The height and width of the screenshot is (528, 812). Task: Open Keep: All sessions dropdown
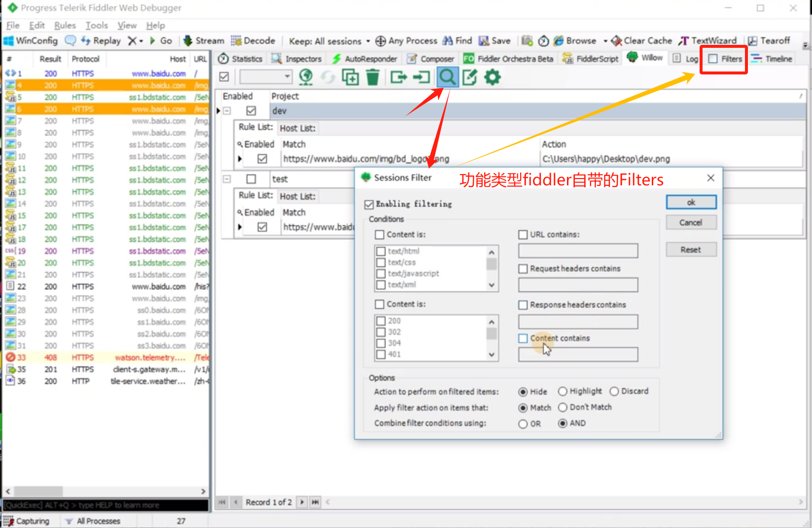pos(329,41)
